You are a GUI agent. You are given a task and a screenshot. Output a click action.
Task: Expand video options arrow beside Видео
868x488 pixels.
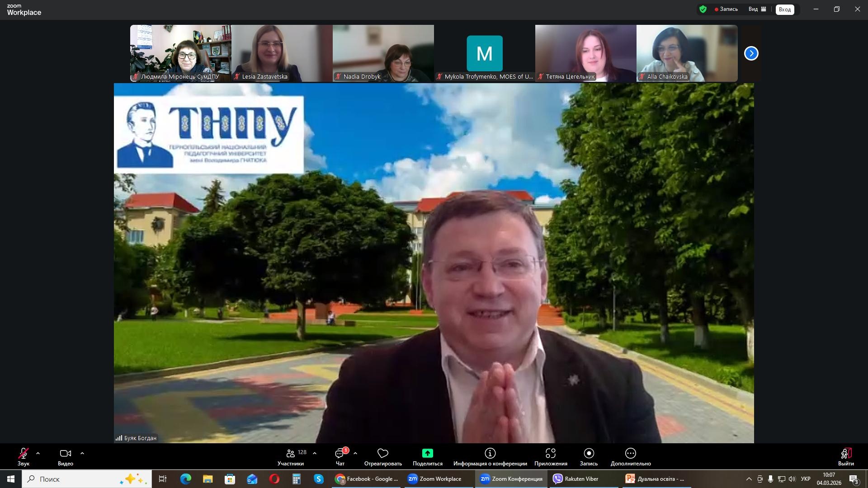[x=82, y=453]
